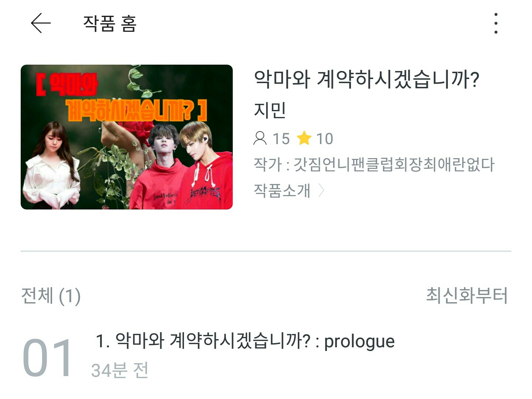
Task: Toggle sort order 최신화부터
Action: tap(467, 295)
